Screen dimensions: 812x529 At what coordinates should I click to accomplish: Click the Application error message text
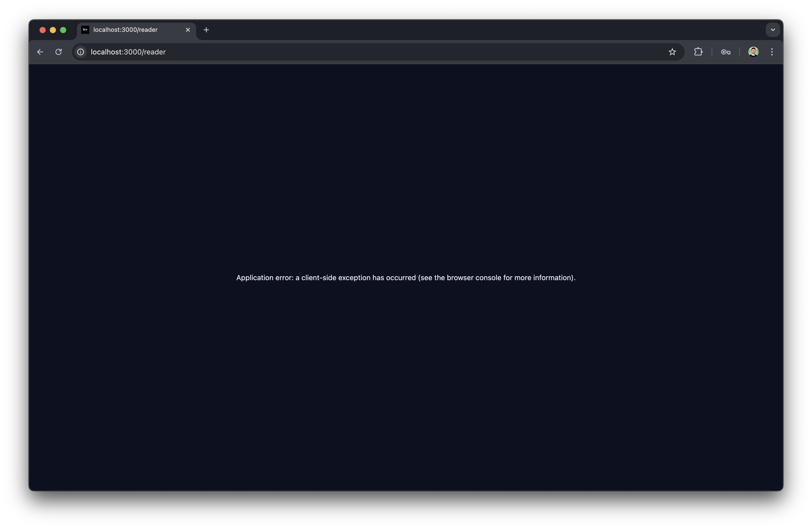pyautogui.click(x=406, y=278)
